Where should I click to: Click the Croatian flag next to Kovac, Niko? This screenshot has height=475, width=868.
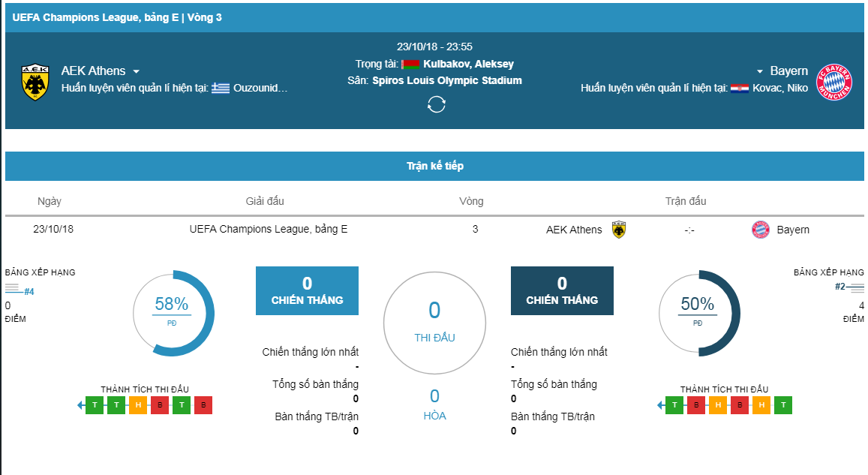pos(740,88)
